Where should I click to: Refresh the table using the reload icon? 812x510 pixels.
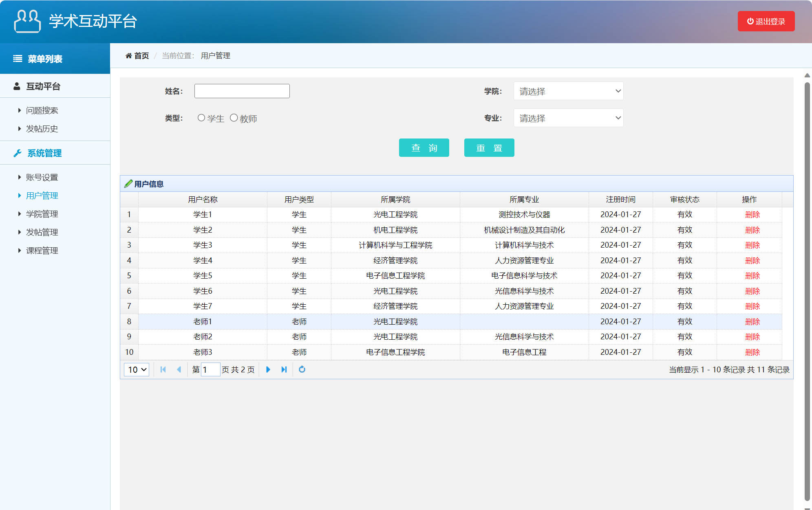pos(302,369)
